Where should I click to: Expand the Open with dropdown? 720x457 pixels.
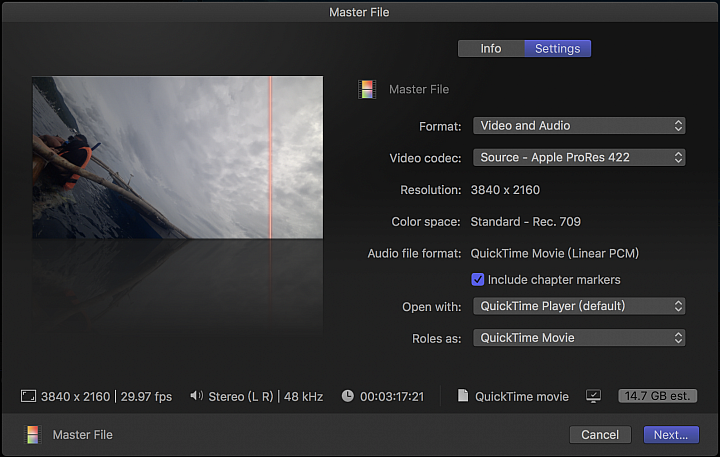click(579, 306)
